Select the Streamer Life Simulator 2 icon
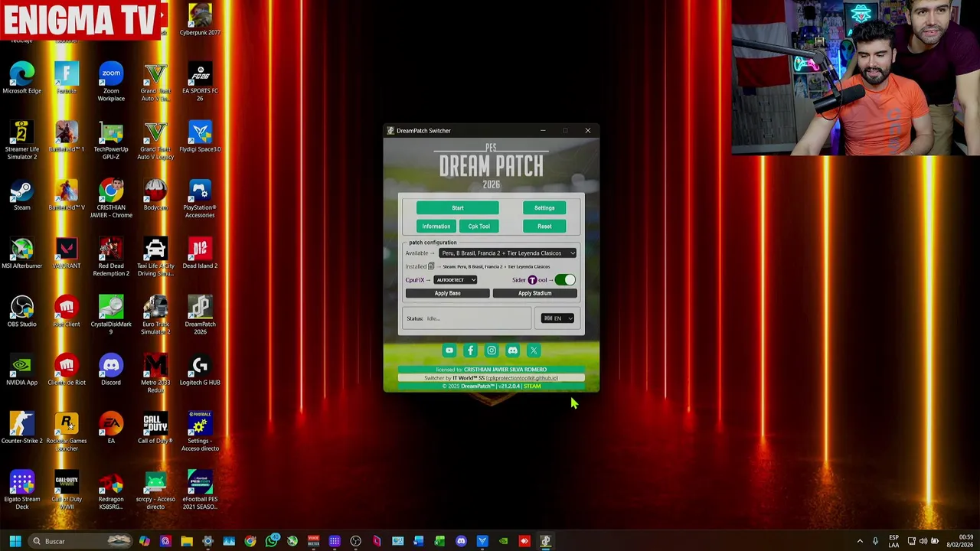Screen dimensions: 980x551 [21, 139]
